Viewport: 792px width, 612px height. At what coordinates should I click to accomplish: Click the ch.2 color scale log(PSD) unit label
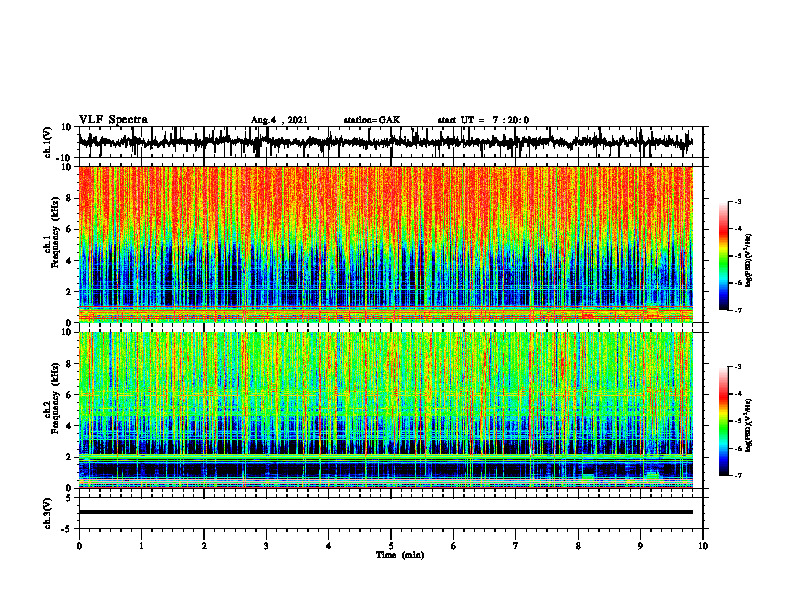pyautogui.click(x=749, y=425)
